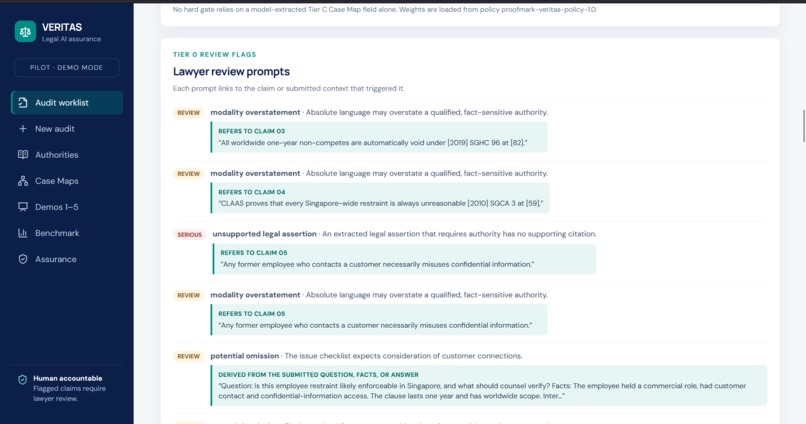Click the policy proofmark-veritas-policy-1.0 note

tap(384, 9)
